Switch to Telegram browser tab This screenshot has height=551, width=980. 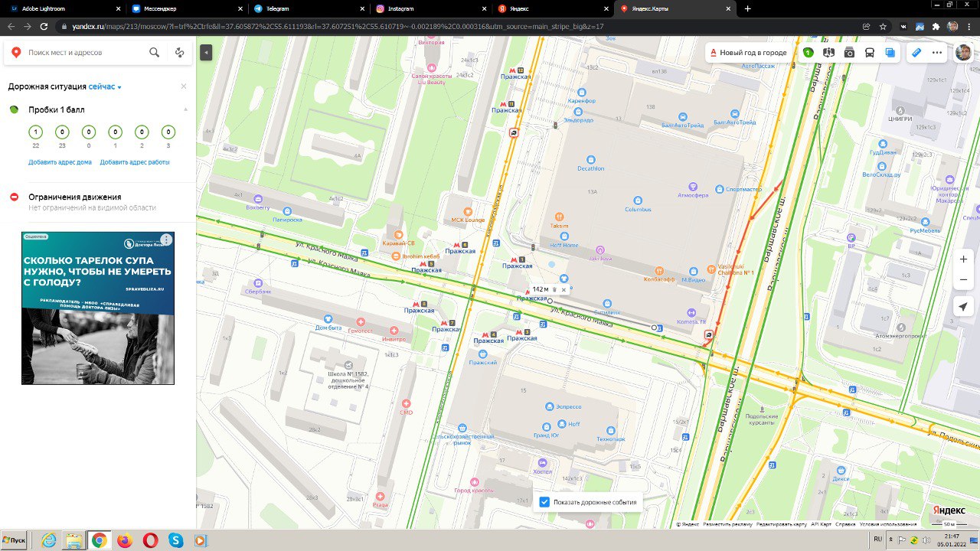point(308,8)
